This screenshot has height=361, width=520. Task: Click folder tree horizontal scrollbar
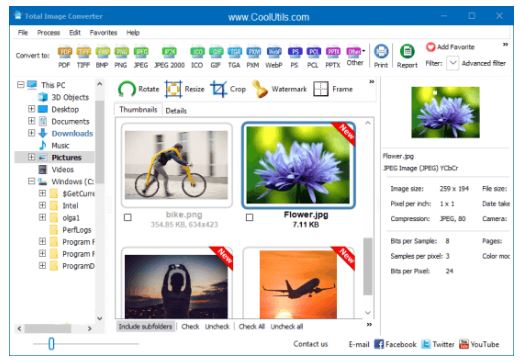[x=48, y=328]
